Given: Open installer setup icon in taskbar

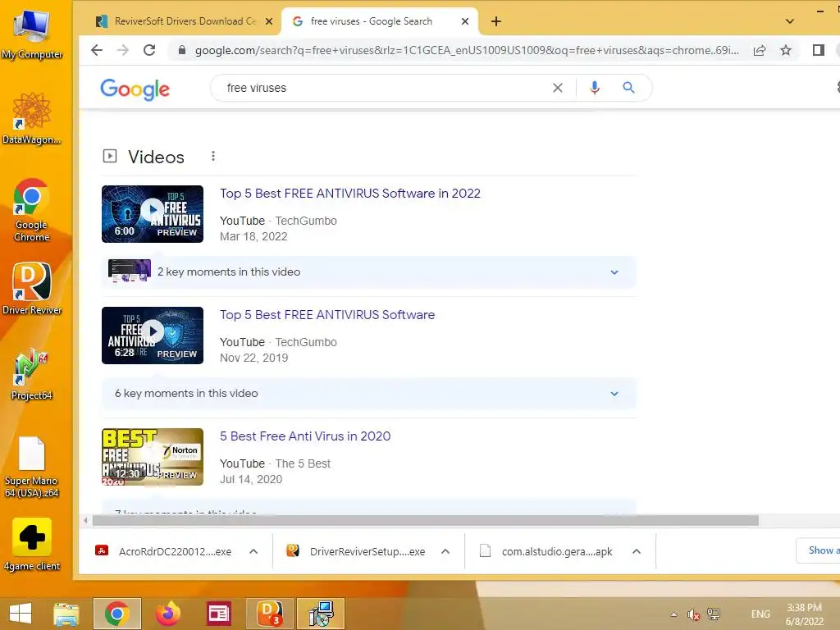Looking at the screenshot, I should coord(321,614).
